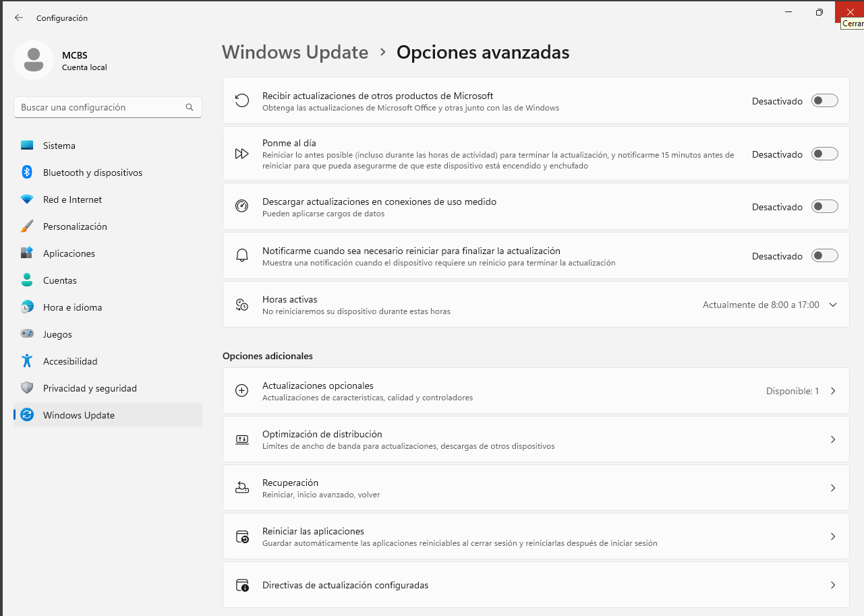Viewport: 864px width, 616px height.
Task: Open Recuperación settings
Action: click(536, 488)
